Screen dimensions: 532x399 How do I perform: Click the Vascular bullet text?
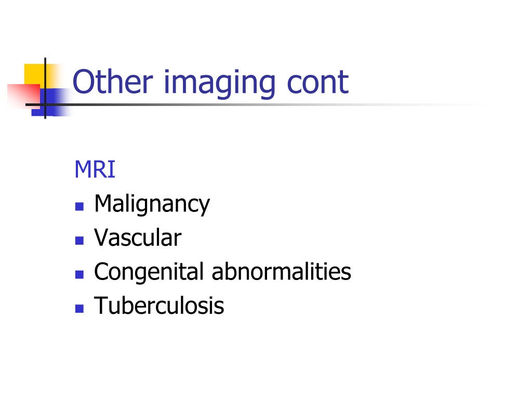[138, 237]
